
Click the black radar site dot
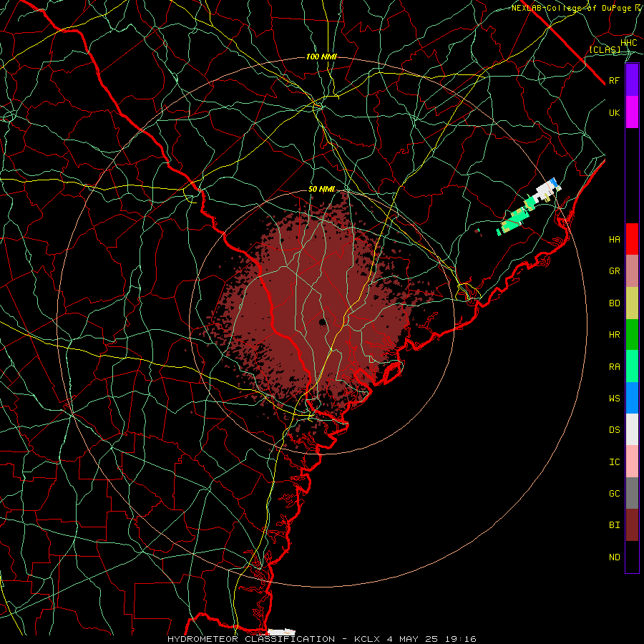[323, 321]
